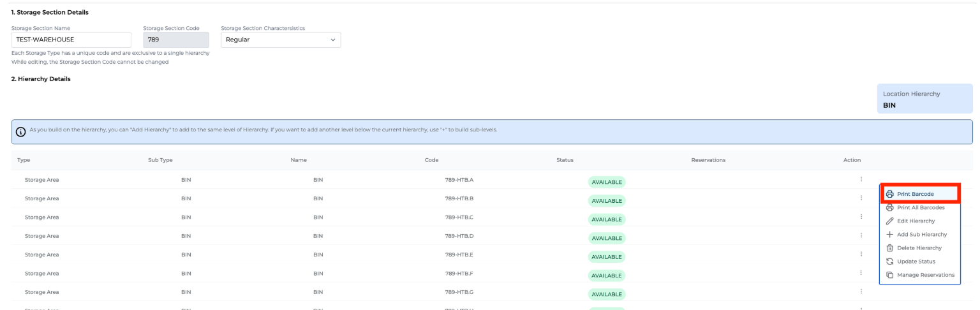Open Storage Section Characteristics dropdown
This screenshot has width=980, height=310.
(x=281, y=40)
